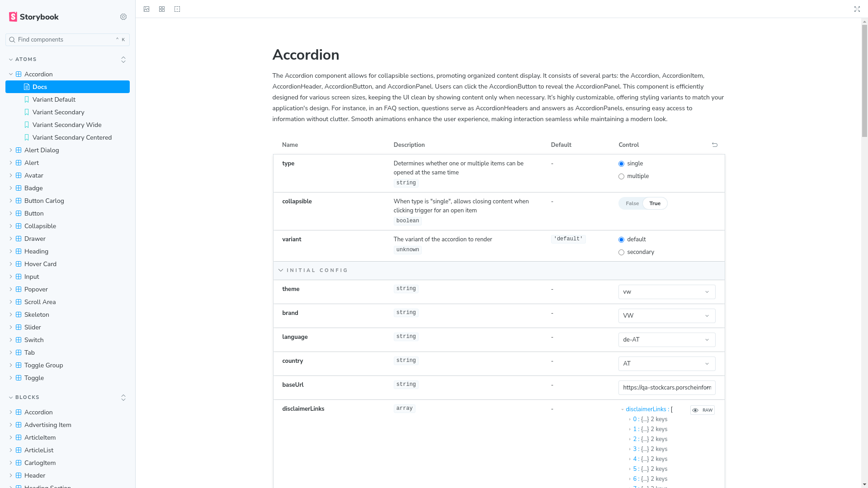868x488 pixels.
Task: Click the baseUrl text input
Action: 666,388
